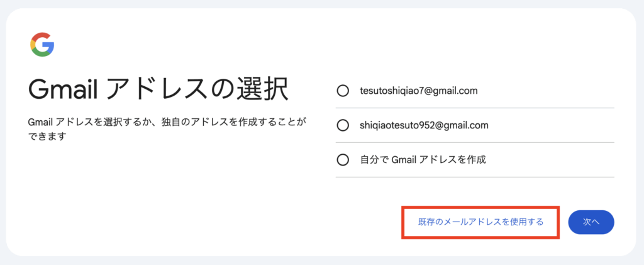The width and height of the screenshot is (644, 265).
Task: Click the 自分で Gmail アドレスを作成 label text
Action: pyautogui.click(x=423, y=160)
